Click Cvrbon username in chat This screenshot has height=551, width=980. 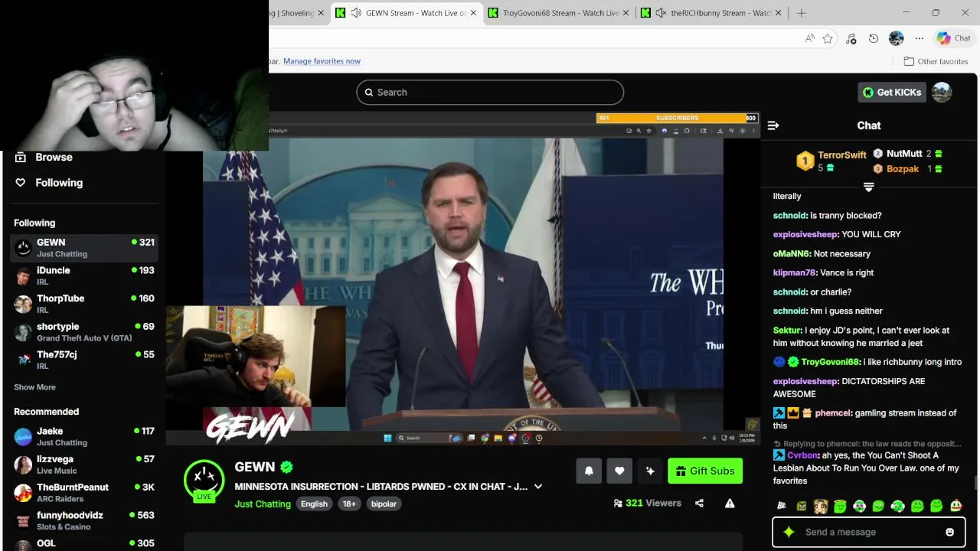pyautogui.click(x=803, y=455)
